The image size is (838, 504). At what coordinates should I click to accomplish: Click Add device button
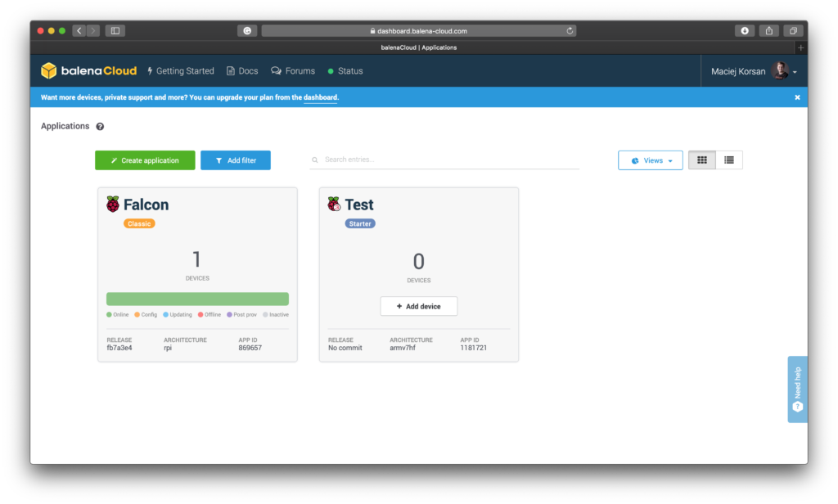[x=418, y=306]
